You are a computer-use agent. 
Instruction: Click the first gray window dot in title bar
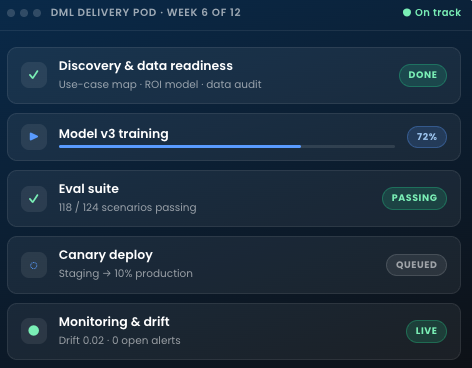tap(11, 13)
